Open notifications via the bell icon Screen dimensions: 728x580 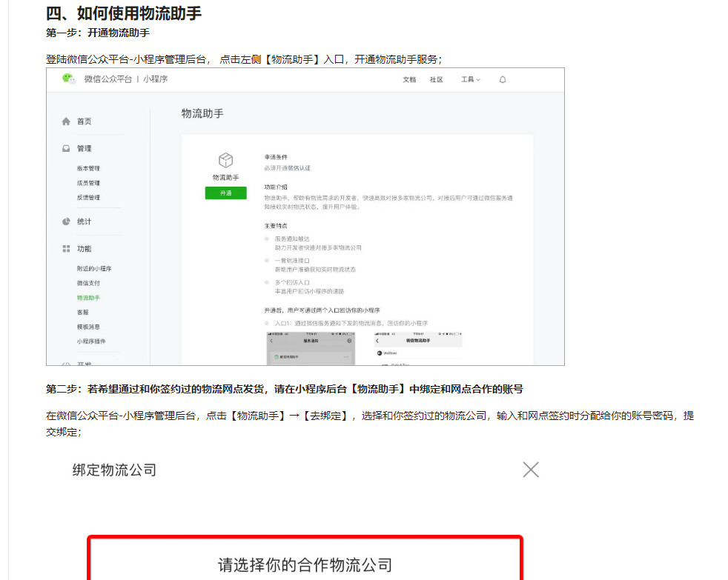click(503, 79)
